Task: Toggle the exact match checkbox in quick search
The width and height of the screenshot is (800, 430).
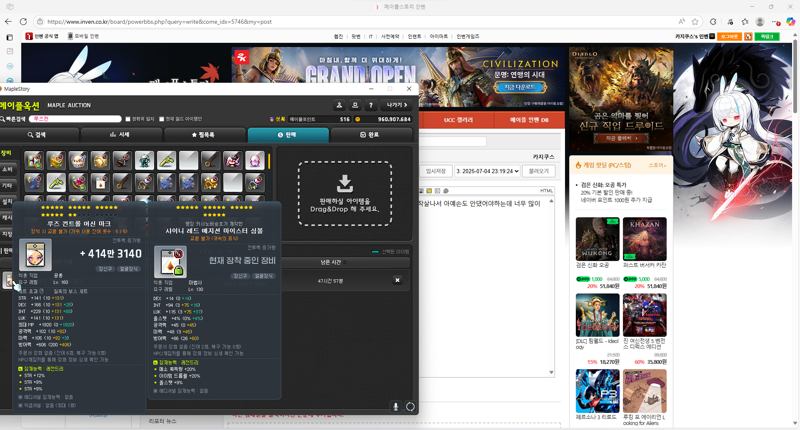Action: tap(128, 119)
